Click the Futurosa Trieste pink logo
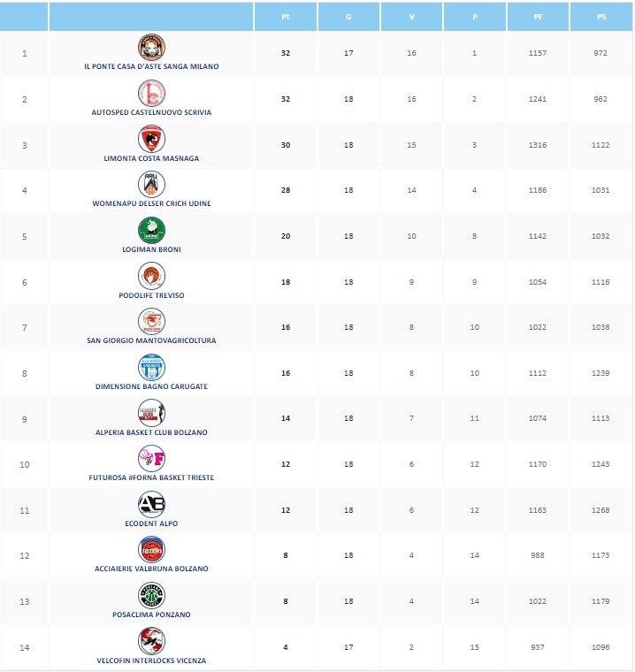Image resolution: width=635 pixels, height=672 pixels. point(151,458)
